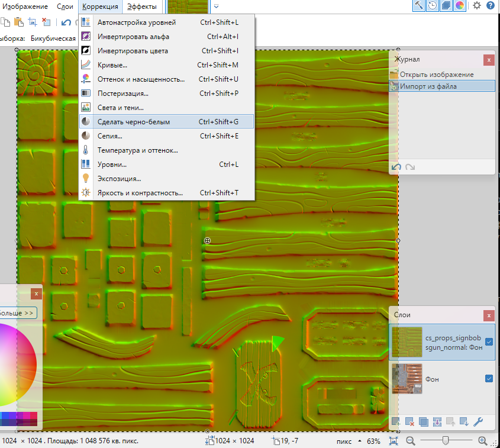Open Изображение menu

click(25, 7)
